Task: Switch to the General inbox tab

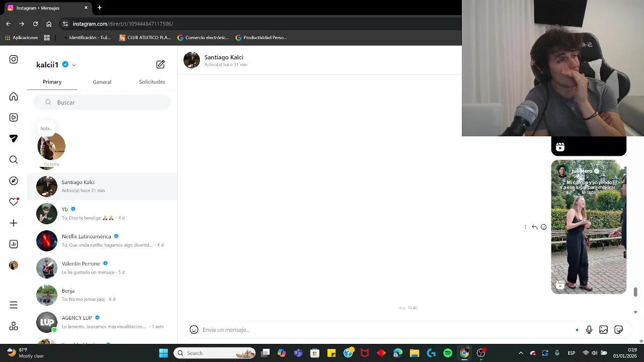Action: [102, 82]
